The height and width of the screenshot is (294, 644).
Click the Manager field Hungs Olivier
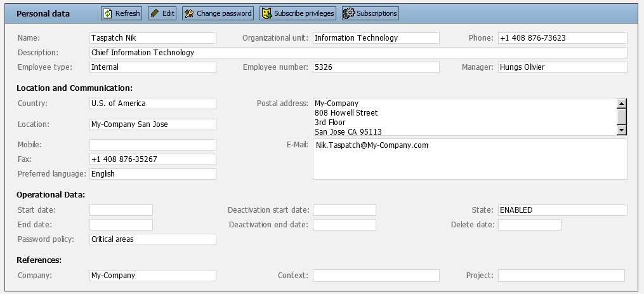coord(562,67)
